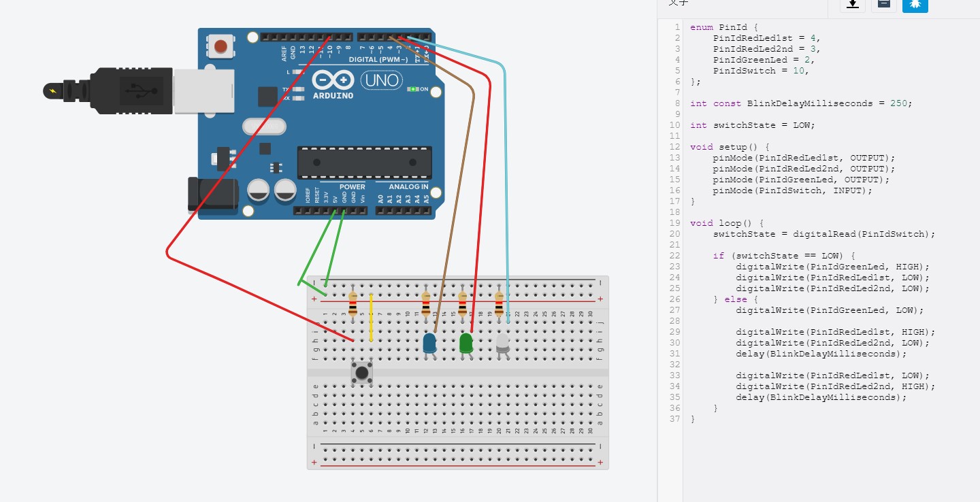Click the setup() function line in code

tap(729, 147)
